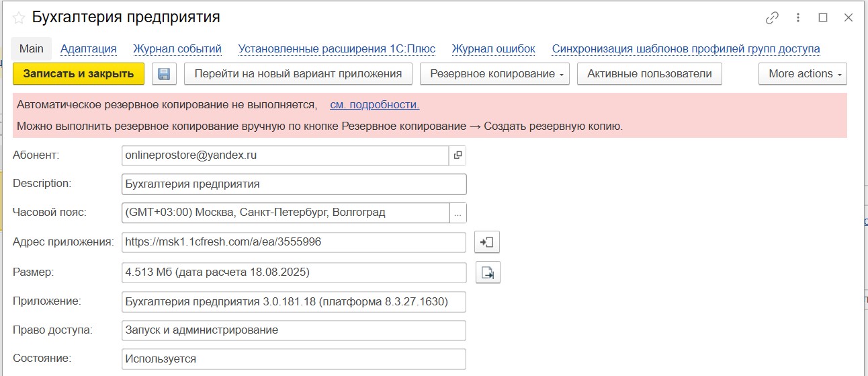Open application address with arrow icon

tap(487, 242)
